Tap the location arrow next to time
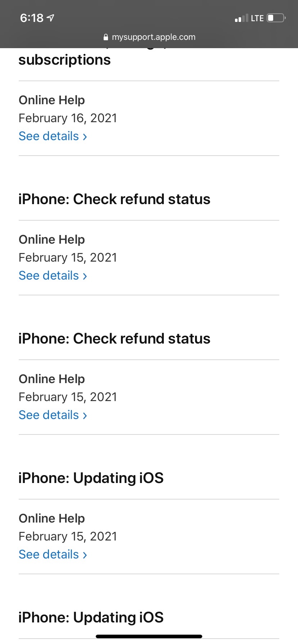 coord(51,18)
